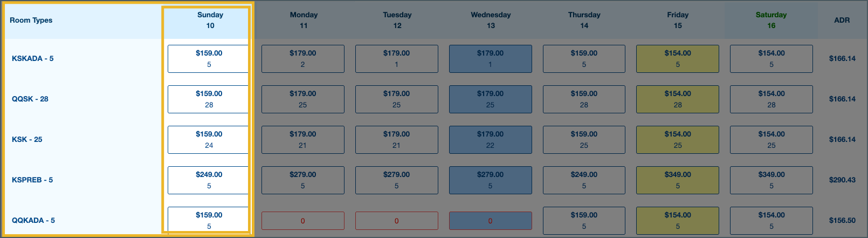Image resolution: width=868 pixels, height=238 pixels.
Task: Click the Saturday 16 header
Action: click(x=771, y=20)
